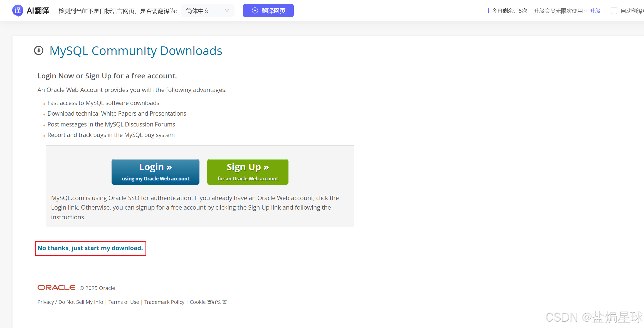644x328 pixels.
Task: Open the Trademark Policy link
Action: [164, 302]
